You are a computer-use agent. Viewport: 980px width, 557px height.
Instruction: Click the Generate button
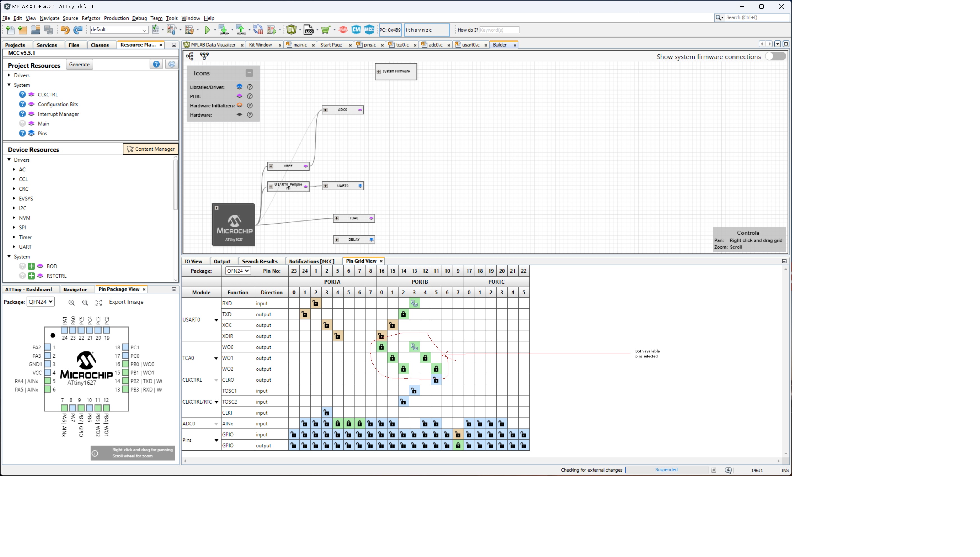click(x=79, y=64)
